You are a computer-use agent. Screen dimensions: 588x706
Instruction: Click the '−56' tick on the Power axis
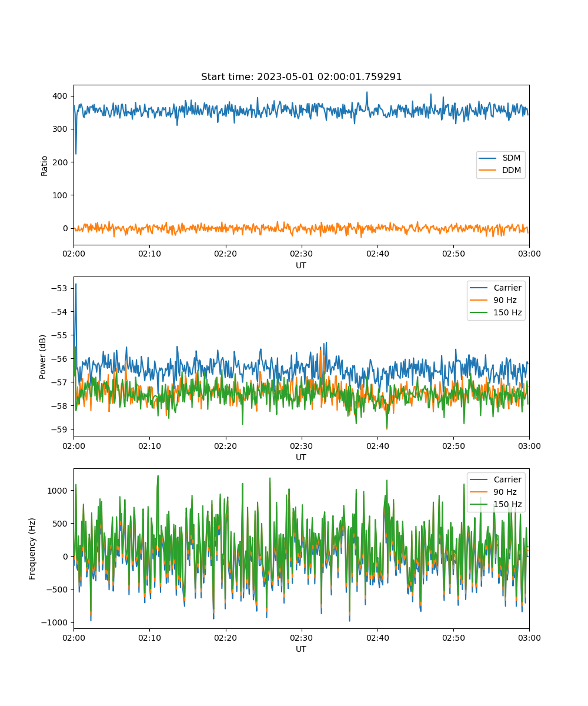point(61,359)
